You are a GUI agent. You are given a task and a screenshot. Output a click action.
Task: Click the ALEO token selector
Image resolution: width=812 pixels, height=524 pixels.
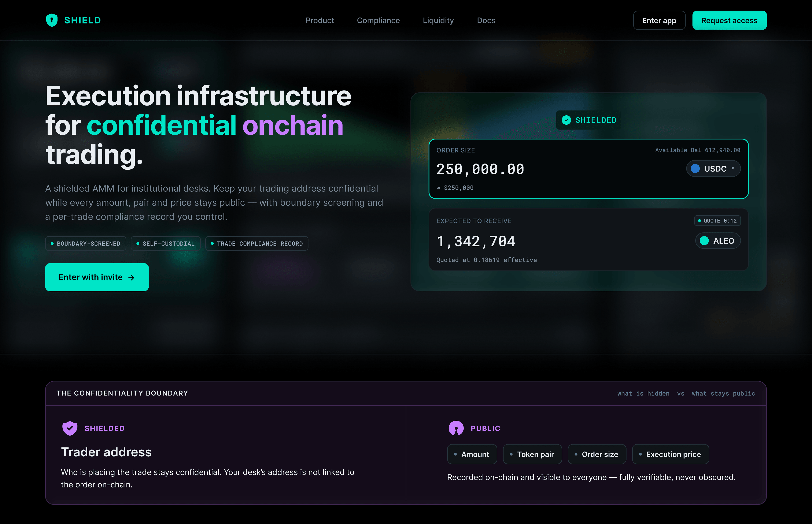718,241
